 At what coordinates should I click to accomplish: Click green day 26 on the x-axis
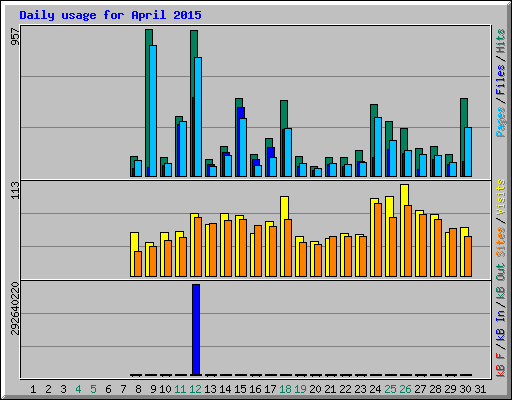[x=405, y=389]
